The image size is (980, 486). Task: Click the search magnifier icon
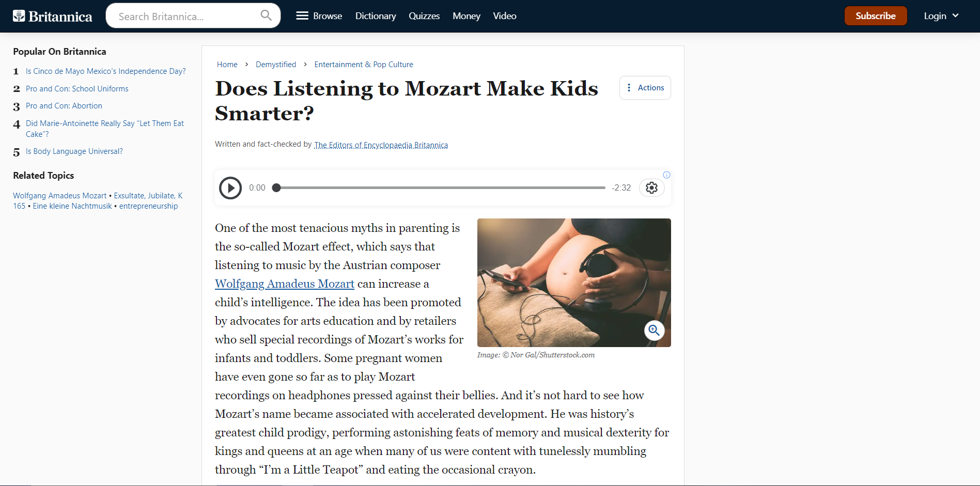[x=266, y=15]
